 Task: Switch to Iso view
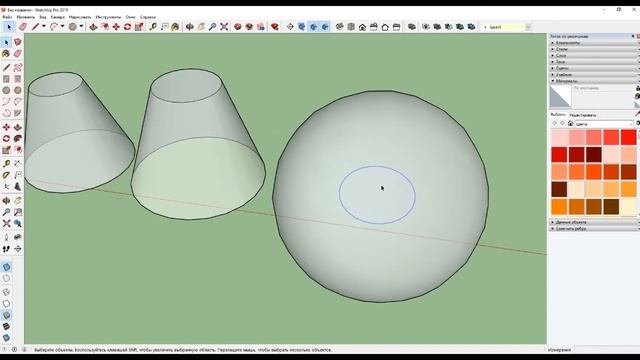[340, 27]
